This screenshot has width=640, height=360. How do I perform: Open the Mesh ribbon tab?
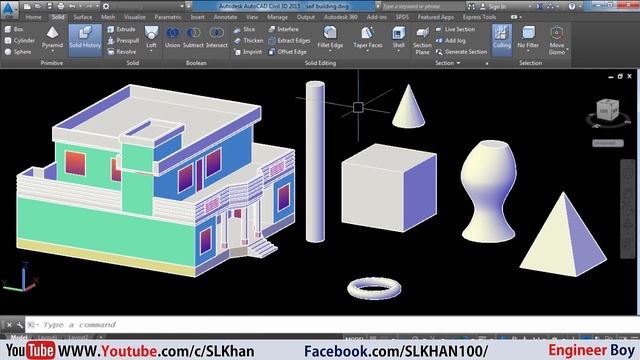(108, 17)
